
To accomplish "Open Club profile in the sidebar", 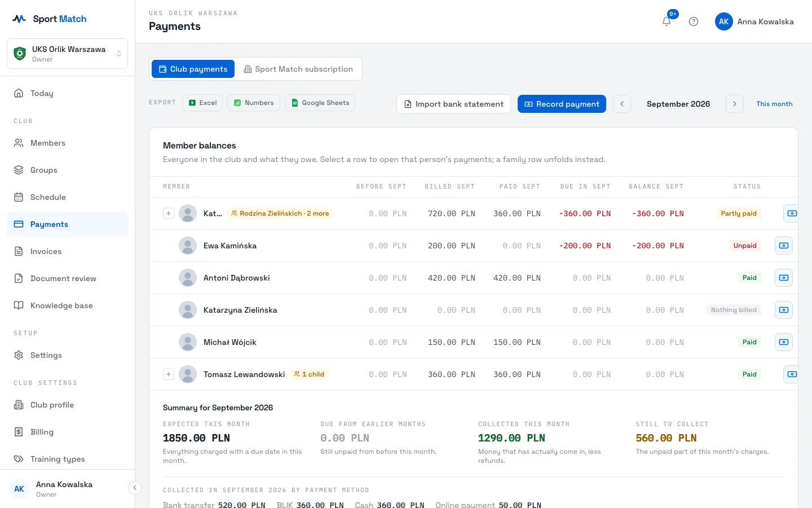I will (x=67, y=405).
